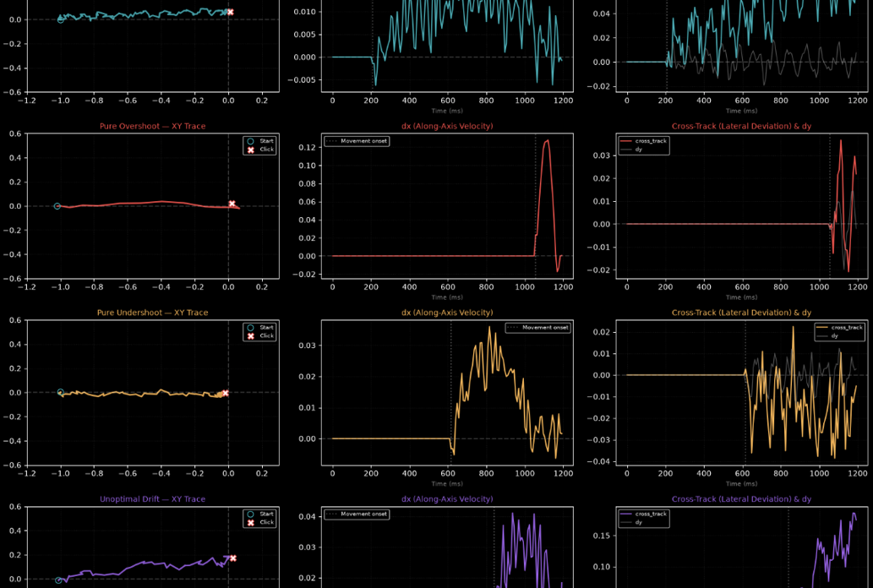Click "Time (ms)" label under the red cross-track plot

(x=742, y=297)
